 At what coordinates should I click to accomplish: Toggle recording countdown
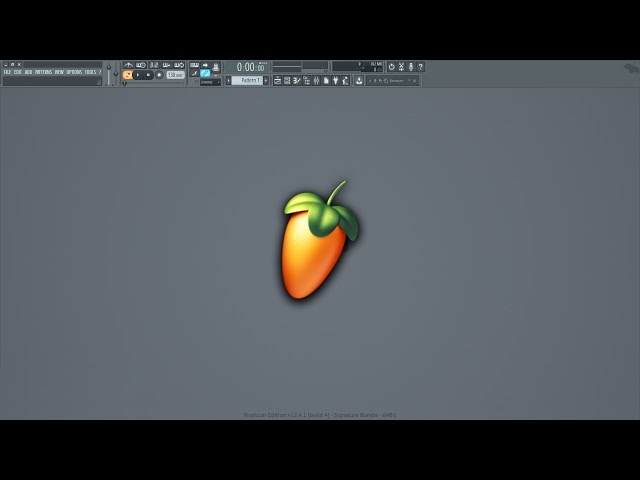click(x=154, y=65)
